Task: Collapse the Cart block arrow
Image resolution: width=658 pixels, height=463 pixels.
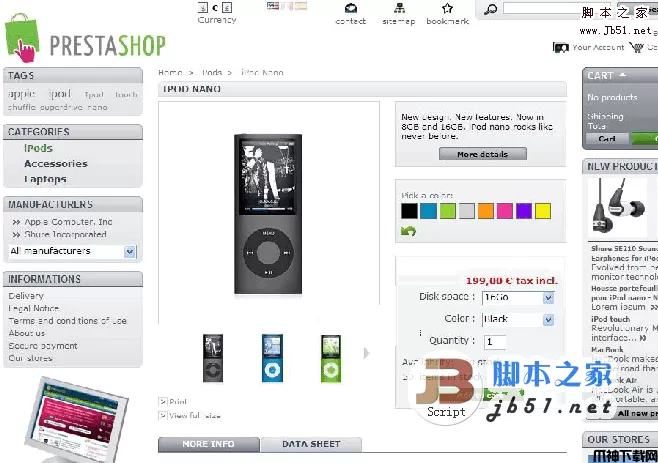Action: point(623,75)
